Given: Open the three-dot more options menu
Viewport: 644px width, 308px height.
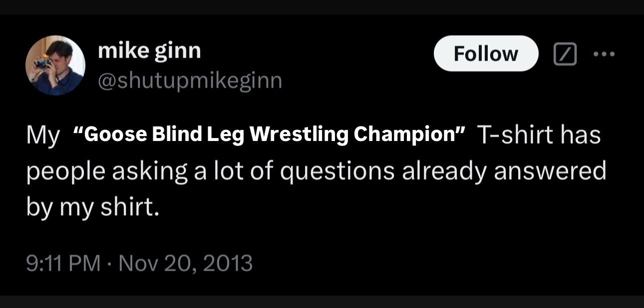Looking at the screenshot, I should (x=605, y=54).
